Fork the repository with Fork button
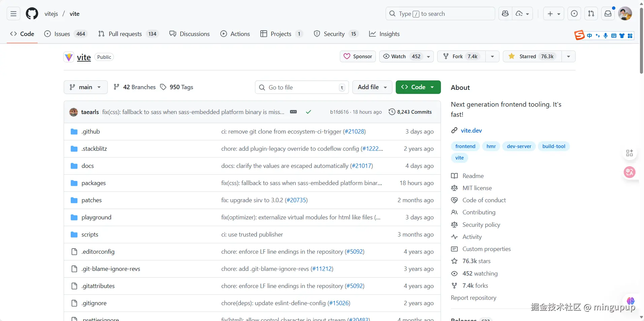 click(461, 57)
